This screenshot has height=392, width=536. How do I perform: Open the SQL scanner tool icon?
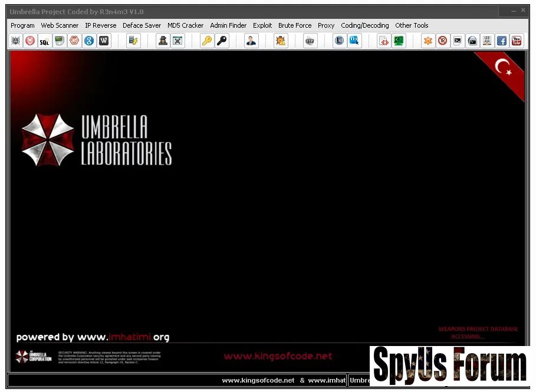click(45, 41)
